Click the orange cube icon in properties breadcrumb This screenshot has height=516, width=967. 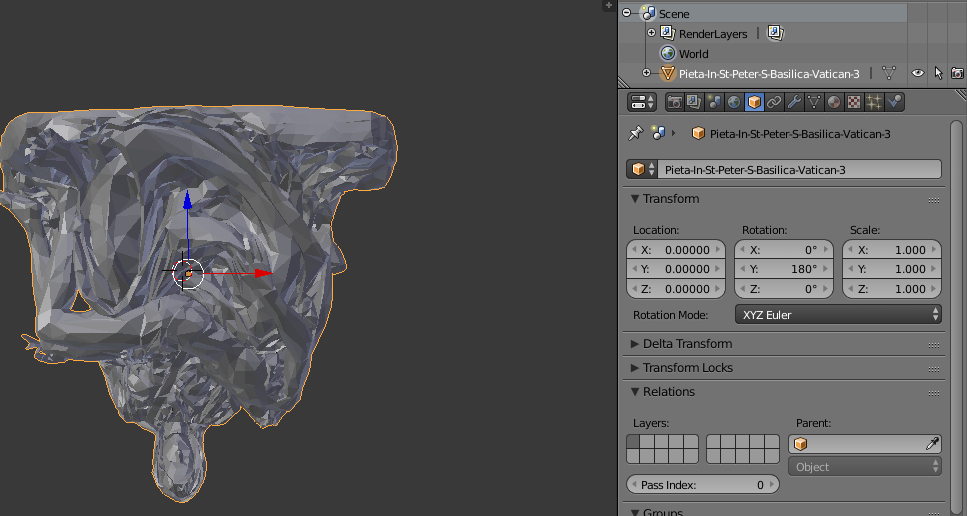pos(698,134)
